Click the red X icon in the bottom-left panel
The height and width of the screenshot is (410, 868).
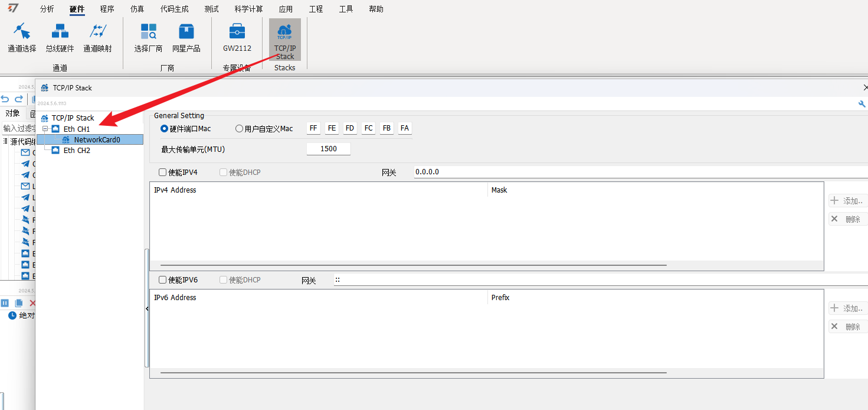32,302
